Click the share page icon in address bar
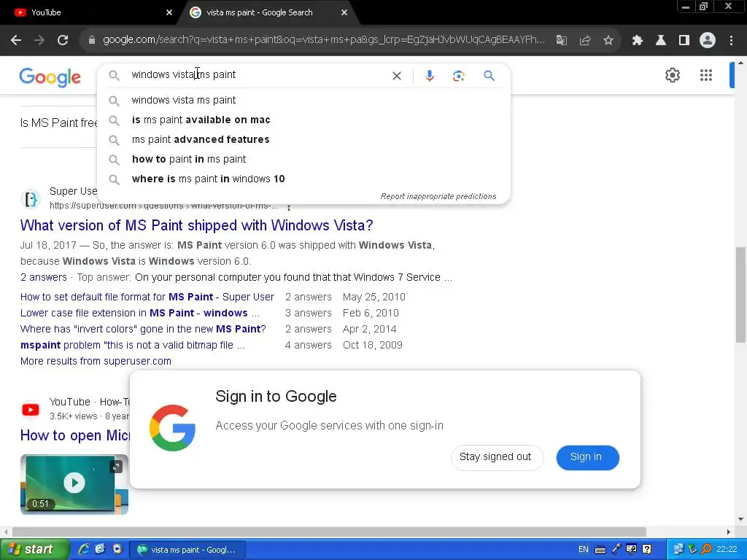The image size is (747, 560). [585, 41]
